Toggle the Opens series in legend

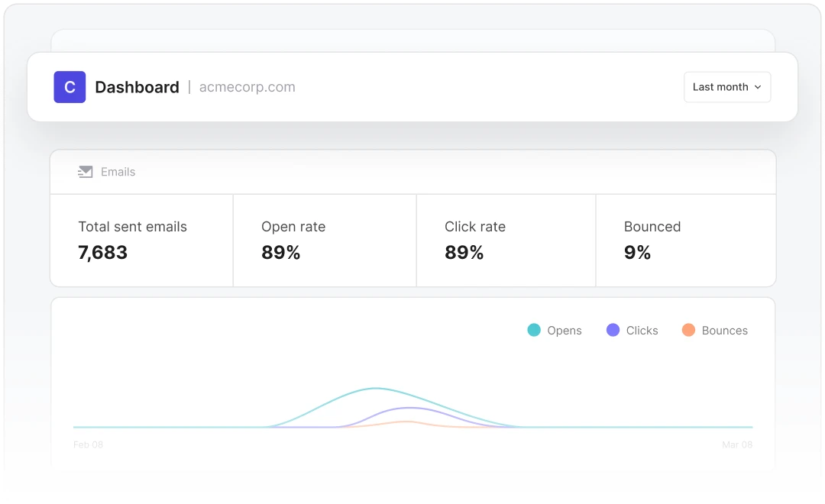pos(564,331)
